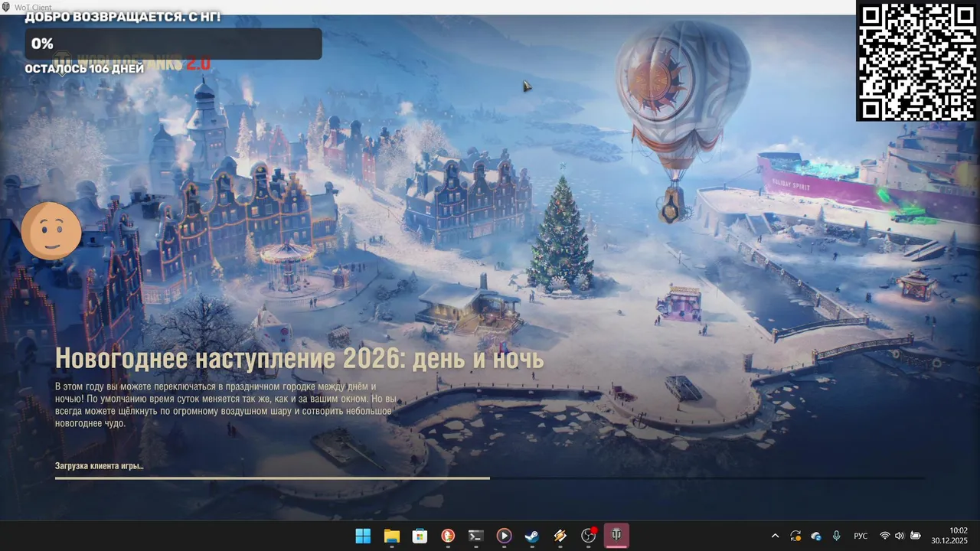Open the Wi-Fi network tray icon
The height and width of the screenshot is (551, 980).
click(x=885, y=536)
